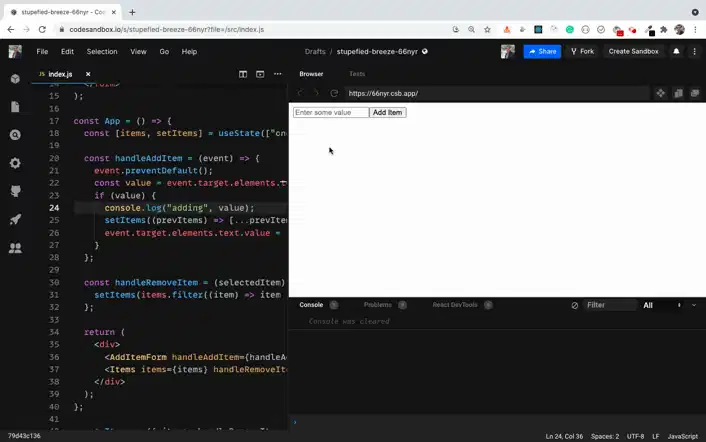Click the second preview toolbar icon
Viewport: 706px width, 442px height.
pyautogui.click(x=678, y=93)
